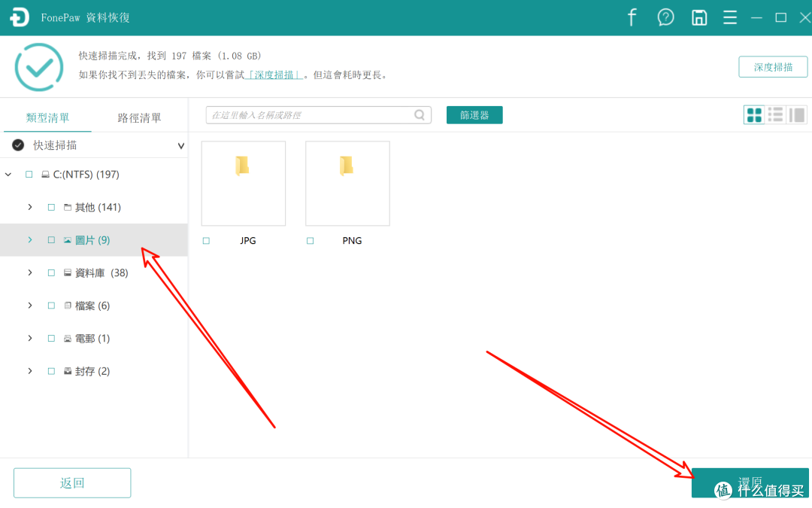The height and width of the screenshot is (508, 812).
Task: Expand the 資料庫 (38) node
Action: click(x=30, y=272)
